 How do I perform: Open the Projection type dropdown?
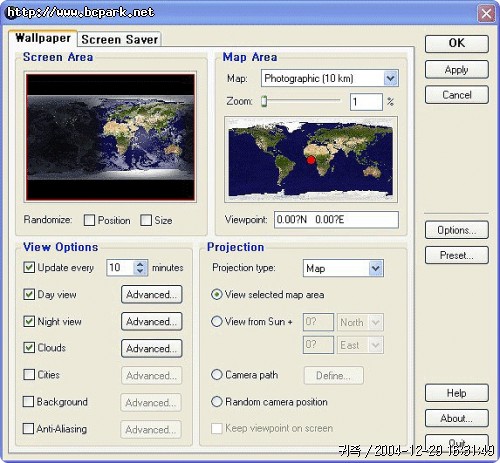(x=343, y=268)
